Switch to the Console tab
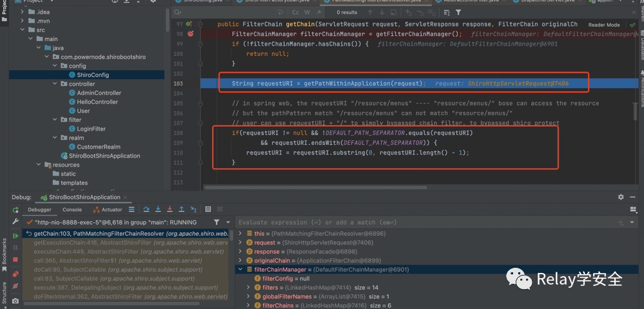This screenshot has height=309, width=644. (x=72, y=209)
